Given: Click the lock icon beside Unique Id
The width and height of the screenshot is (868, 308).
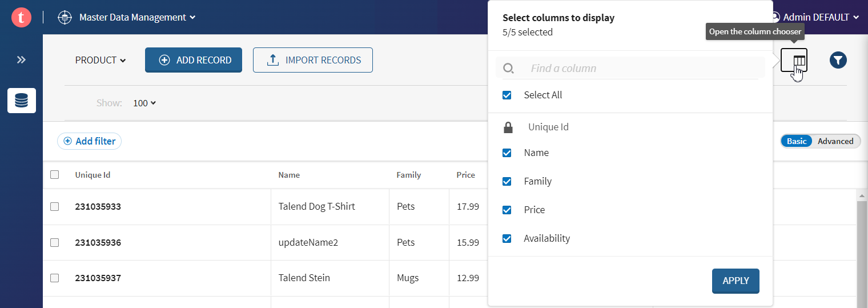Looking at the screenshot, I should [508, 127].
